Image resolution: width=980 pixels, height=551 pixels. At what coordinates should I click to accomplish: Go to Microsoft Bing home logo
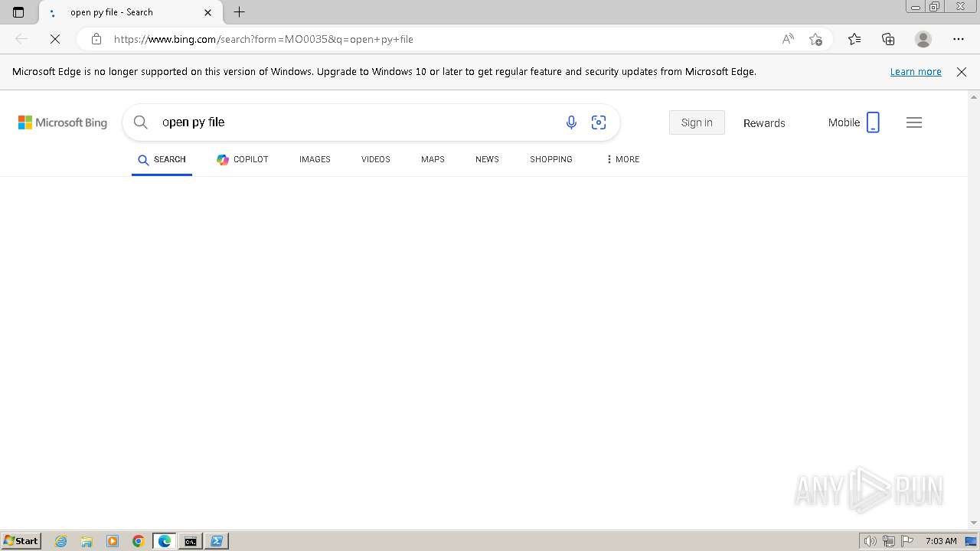pyautogui.click(x=63, y=122)
